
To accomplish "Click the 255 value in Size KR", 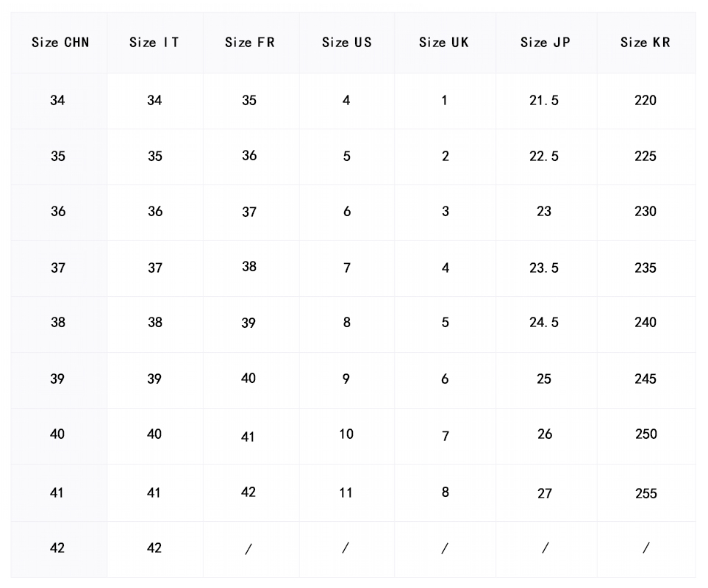I will (646, 494).
